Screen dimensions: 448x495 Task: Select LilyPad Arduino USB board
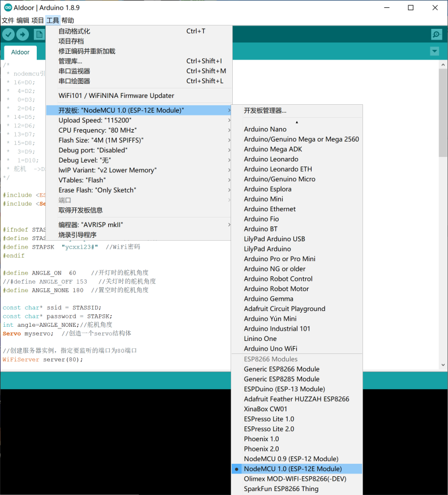point(297,239)
